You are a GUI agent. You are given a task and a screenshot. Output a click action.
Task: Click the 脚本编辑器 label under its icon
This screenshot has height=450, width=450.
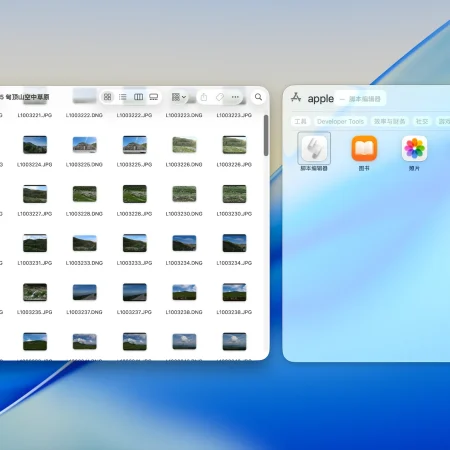(314, 168)
